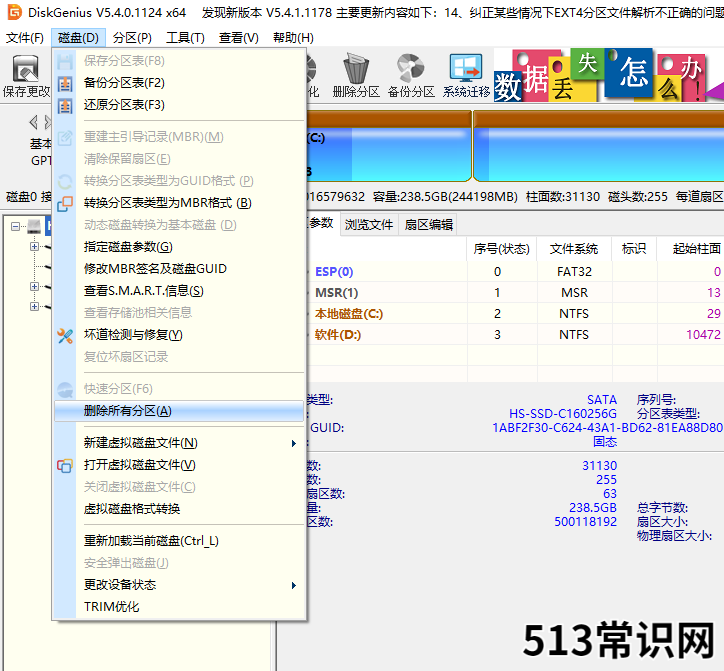This screenshot has height=671, width=724.
Task: Open the 更改设备状态 submenu arrow
Action: [294, 586]
